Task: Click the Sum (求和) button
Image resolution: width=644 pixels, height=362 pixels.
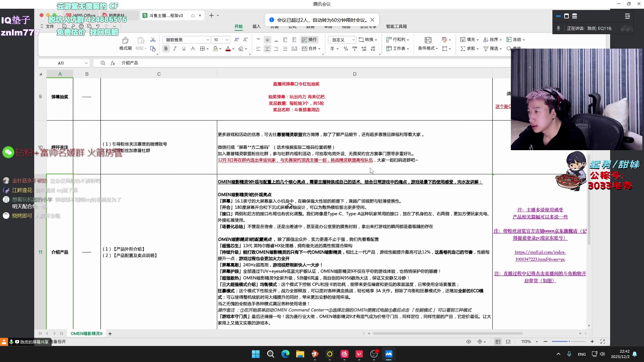Action: coord(469,49)
